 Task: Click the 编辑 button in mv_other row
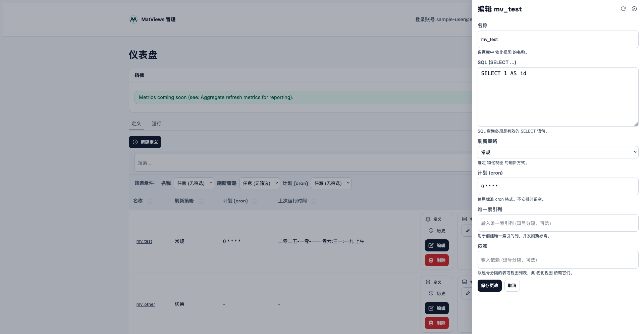(437, 308)
